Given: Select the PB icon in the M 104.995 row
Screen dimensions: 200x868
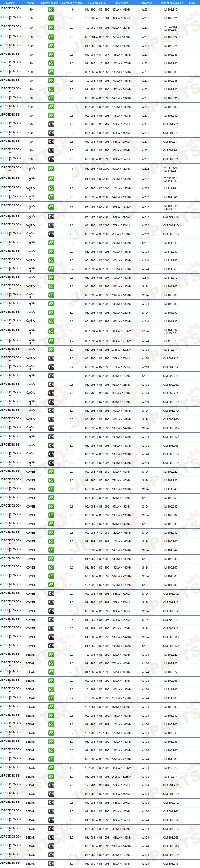Looking at the screenshot, I should pos(51,321).
